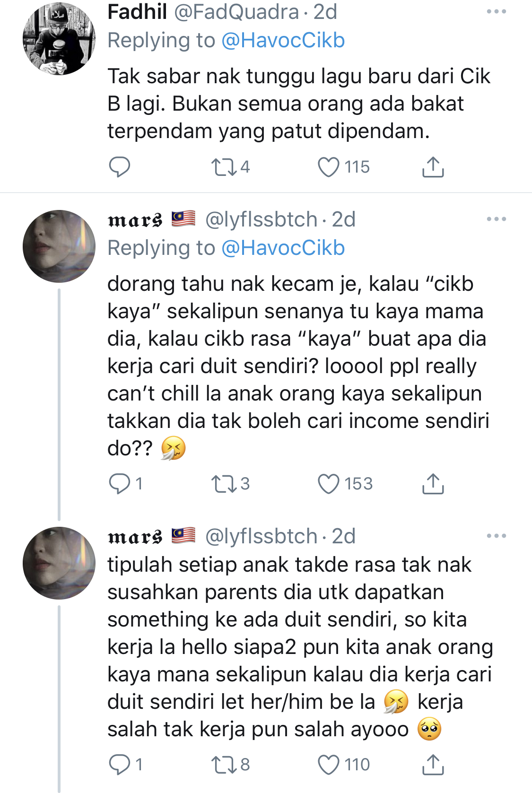Open @HavocCikb link in mars's reply
The width and height of the screenshot is (532, 793).
[283, 248]
